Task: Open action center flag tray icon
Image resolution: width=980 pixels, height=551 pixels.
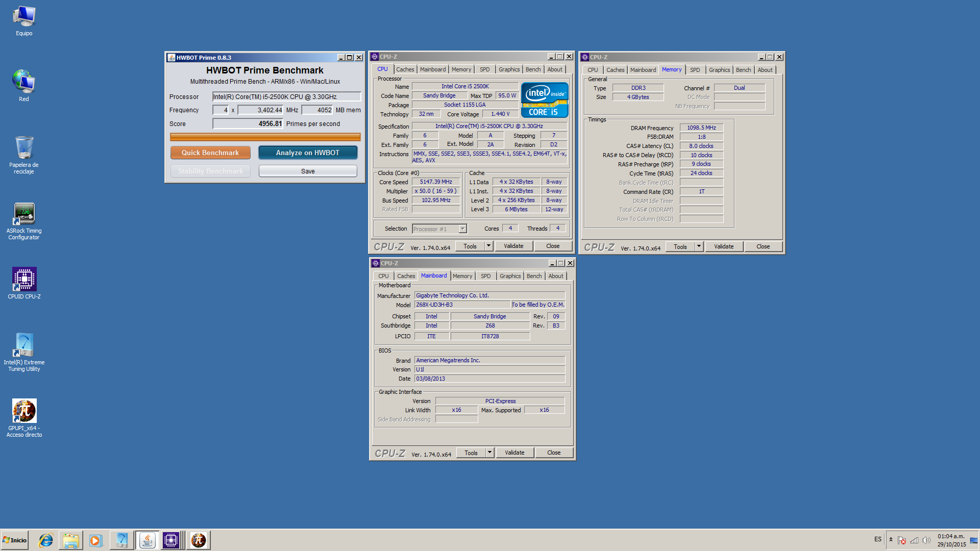Action: point(902,540)
